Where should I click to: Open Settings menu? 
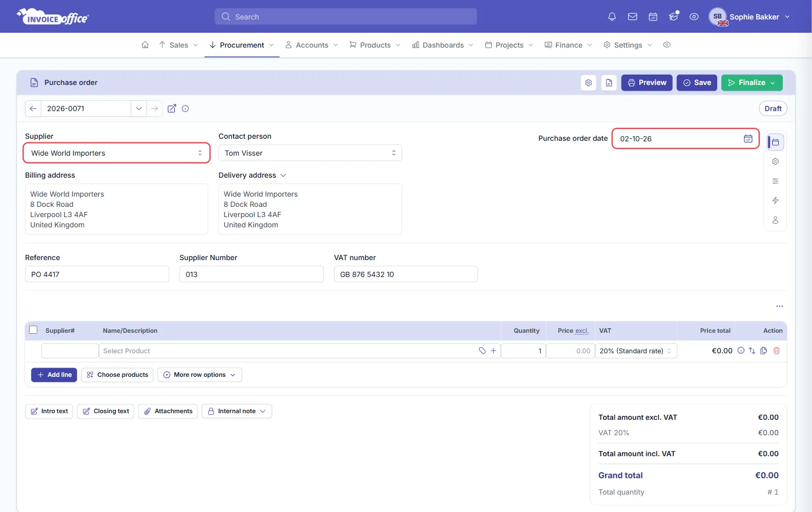628,45
